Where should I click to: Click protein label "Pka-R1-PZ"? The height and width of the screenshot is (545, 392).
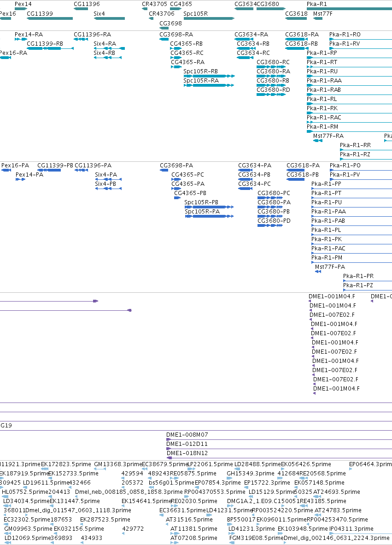point(358,285)
